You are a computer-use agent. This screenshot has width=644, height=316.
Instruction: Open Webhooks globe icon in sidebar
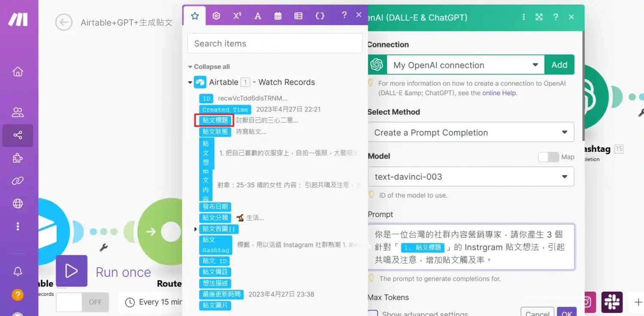(x=18, y=203)
